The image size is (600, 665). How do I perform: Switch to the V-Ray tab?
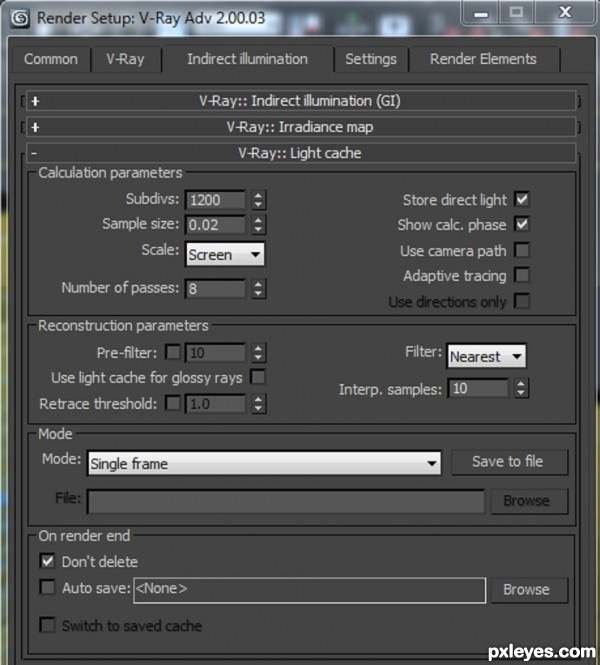126,59
